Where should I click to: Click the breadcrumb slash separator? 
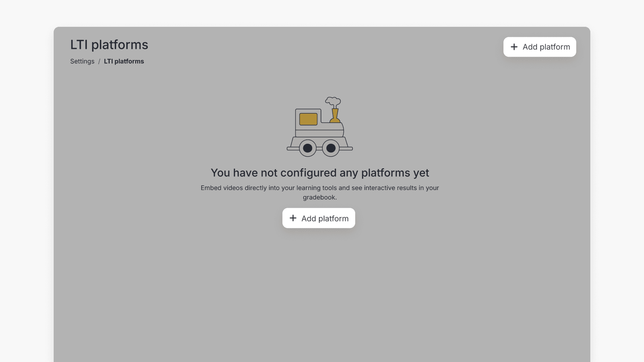point(99,61)
